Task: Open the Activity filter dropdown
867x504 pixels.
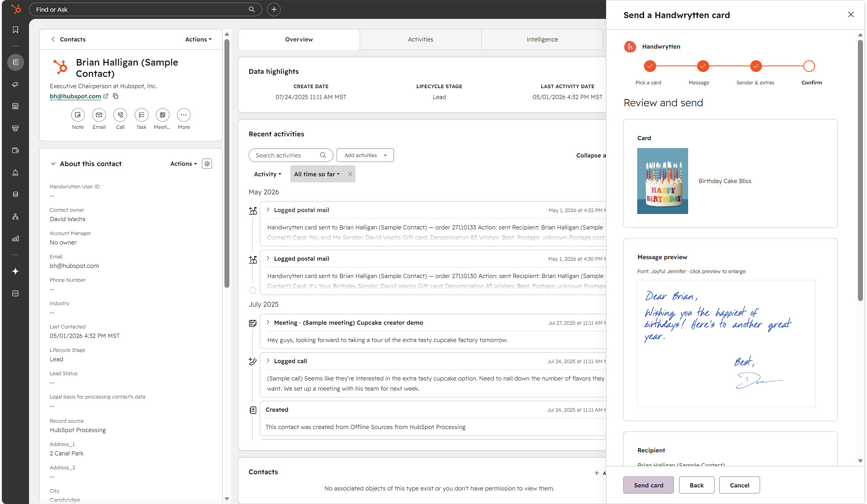Action: tap(268, 174)
